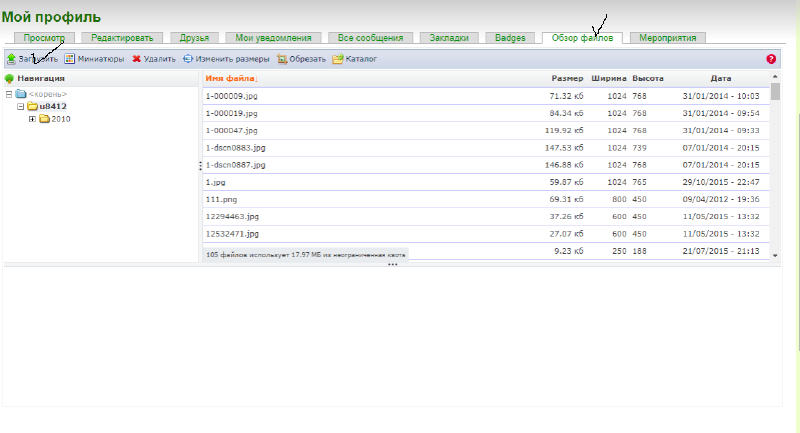Select file 1-dscn0887.jpg
Screen dimensions: 800x433
[236, 165]
